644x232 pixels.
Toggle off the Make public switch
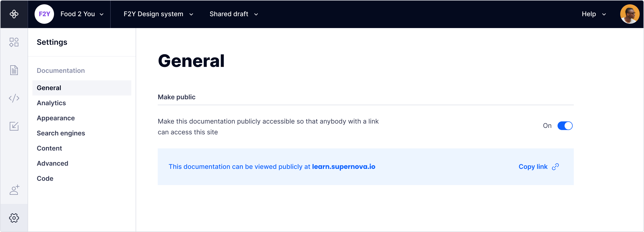tap(566, 125)
